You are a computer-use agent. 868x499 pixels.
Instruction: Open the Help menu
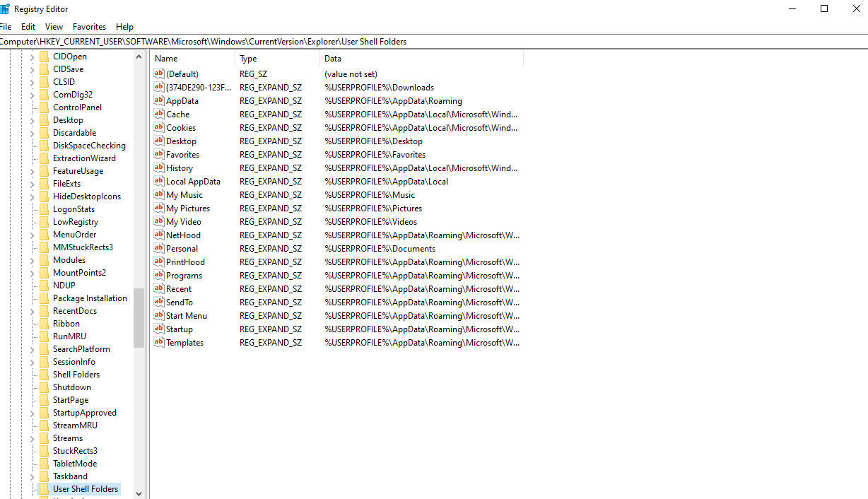click(124, 27)
